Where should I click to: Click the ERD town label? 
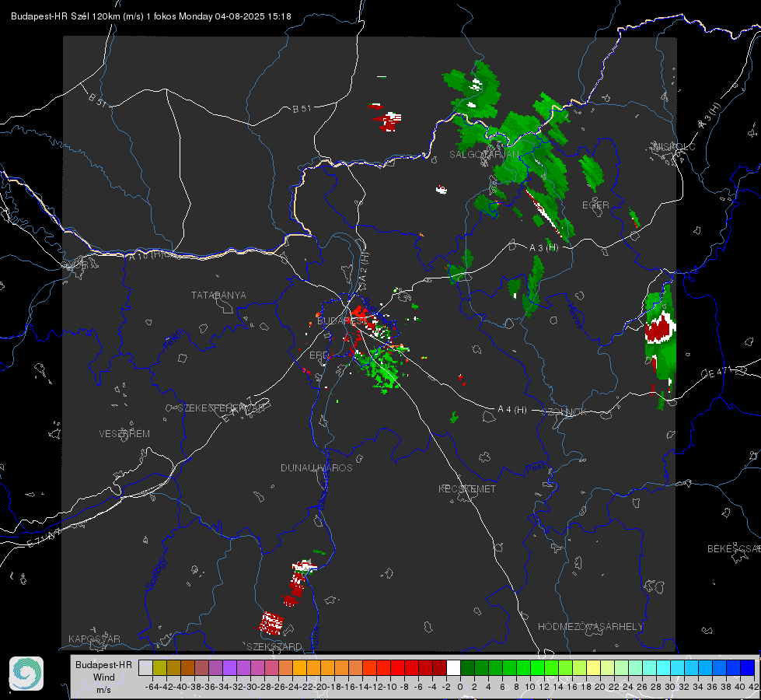pyautogui.click(x=319, y=355)
